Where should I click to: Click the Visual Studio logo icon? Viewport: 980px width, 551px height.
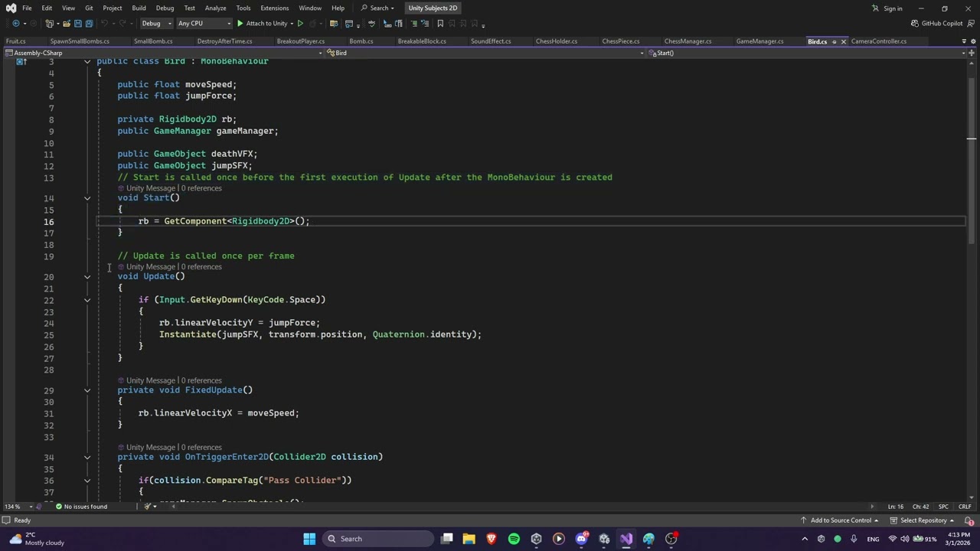click(x=11, y=8)
